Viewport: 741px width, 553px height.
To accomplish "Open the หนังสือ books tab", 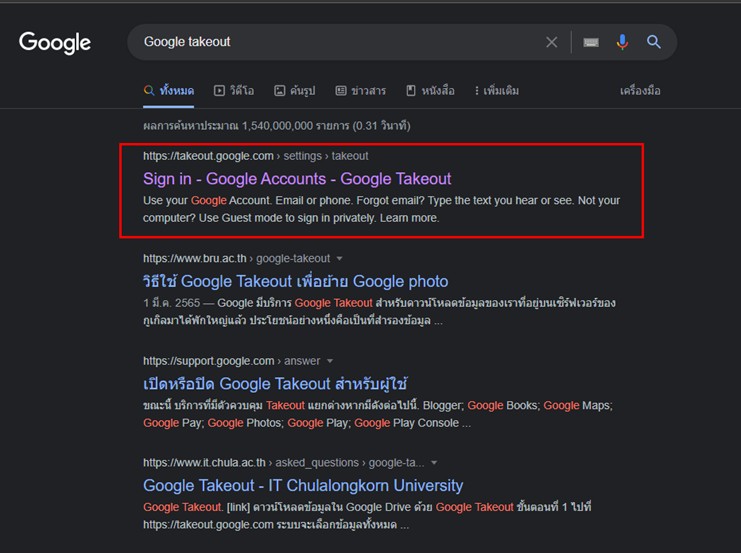I will (x=431, y=90).
